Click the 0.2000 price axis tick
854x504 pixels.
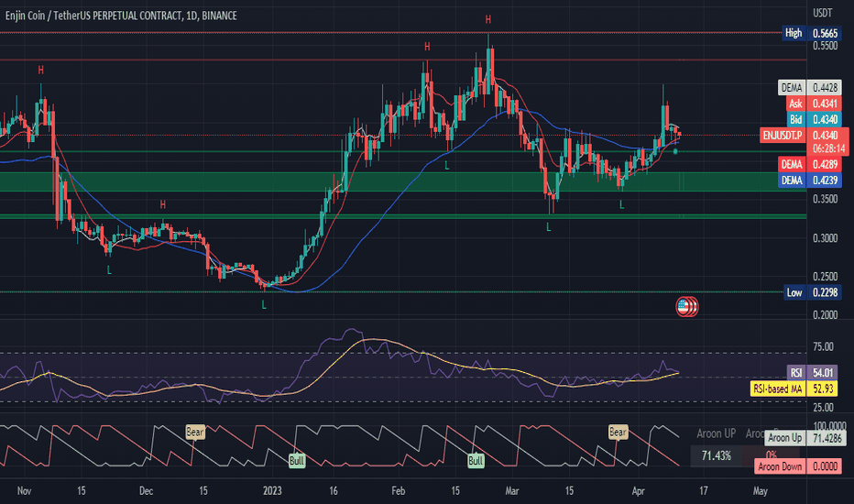click(825, 315)
